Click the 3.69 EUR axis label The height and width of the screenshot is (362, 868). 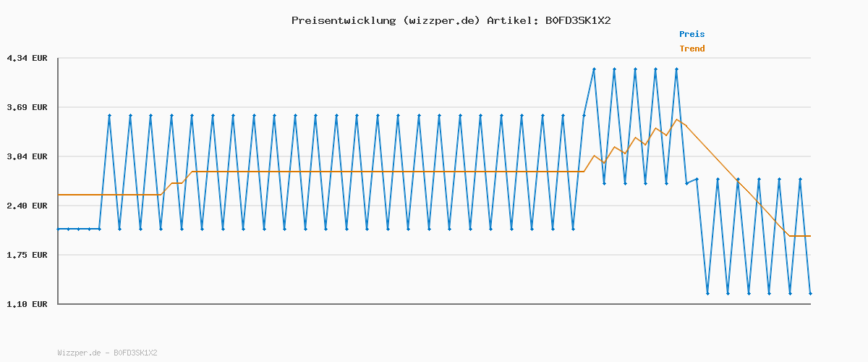(x=27, y=107)
